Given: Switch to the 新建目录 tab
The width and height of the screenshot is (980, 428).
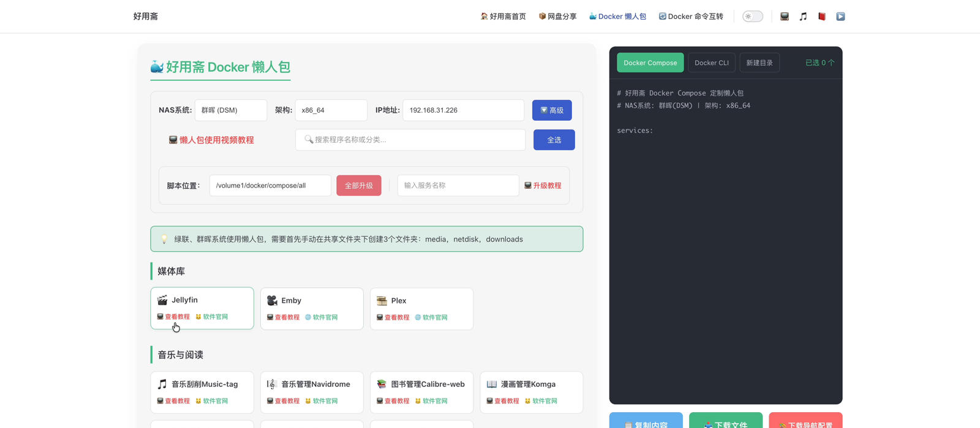Looking at the screenshot, I should [x=759, y=63].
